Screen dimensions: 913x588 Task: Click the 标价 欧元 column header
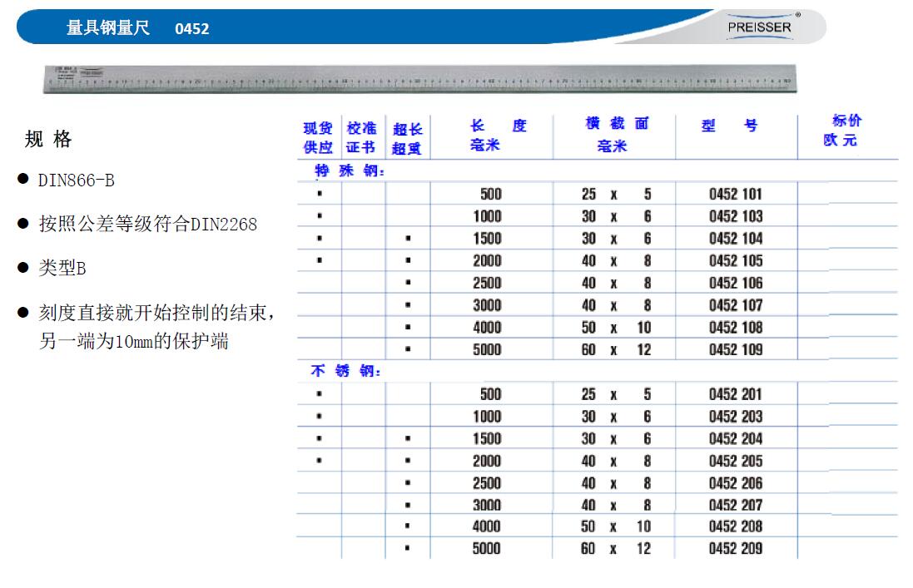(x=841, y=131)
